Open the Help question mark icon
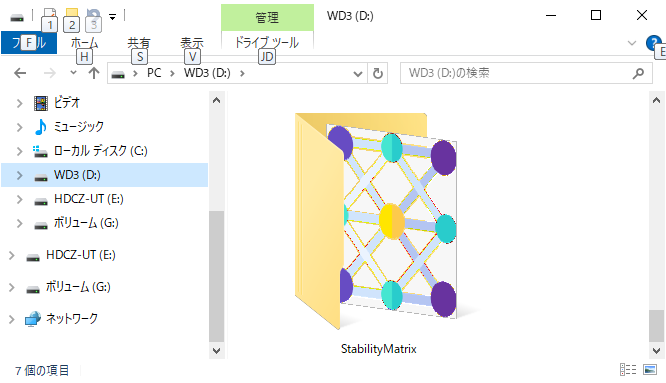666x383 pixels. click(x=654, y=43)
